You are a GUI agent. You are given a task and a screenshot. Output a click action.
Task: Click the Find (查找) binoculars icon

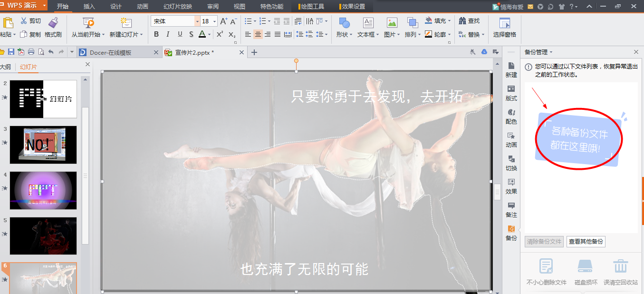462,21
